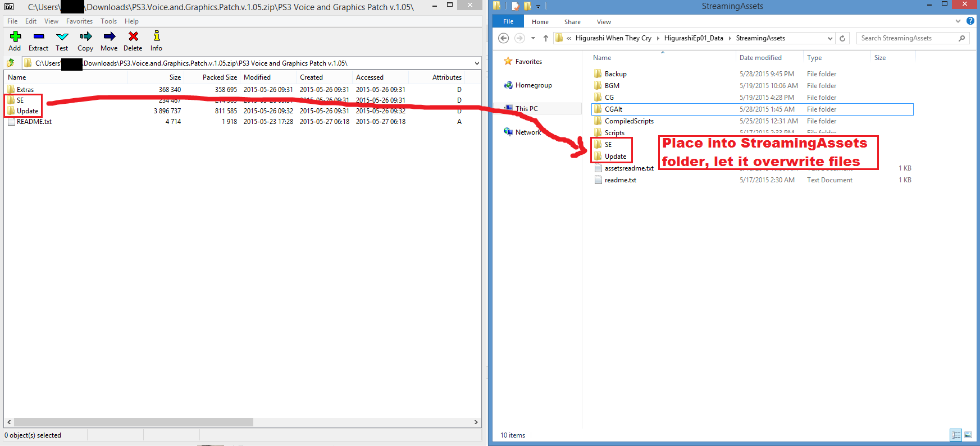980x446 pixels.
Task: Refresh the StreamingAssets folder view
Action: pos(842,38)
